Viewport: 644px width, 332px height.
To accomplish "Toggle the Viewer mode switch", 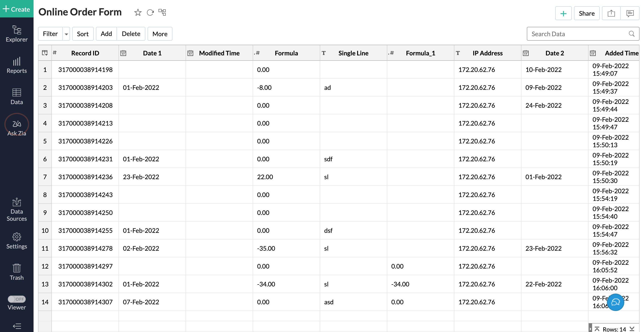I will click(17, 299).
